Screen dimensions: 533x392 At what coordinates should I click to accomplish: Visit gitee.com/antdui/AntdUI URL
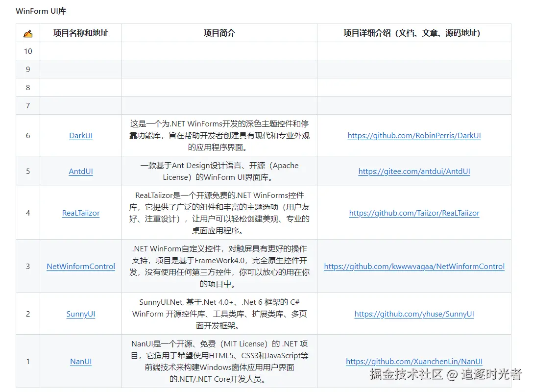pos(414,171)
